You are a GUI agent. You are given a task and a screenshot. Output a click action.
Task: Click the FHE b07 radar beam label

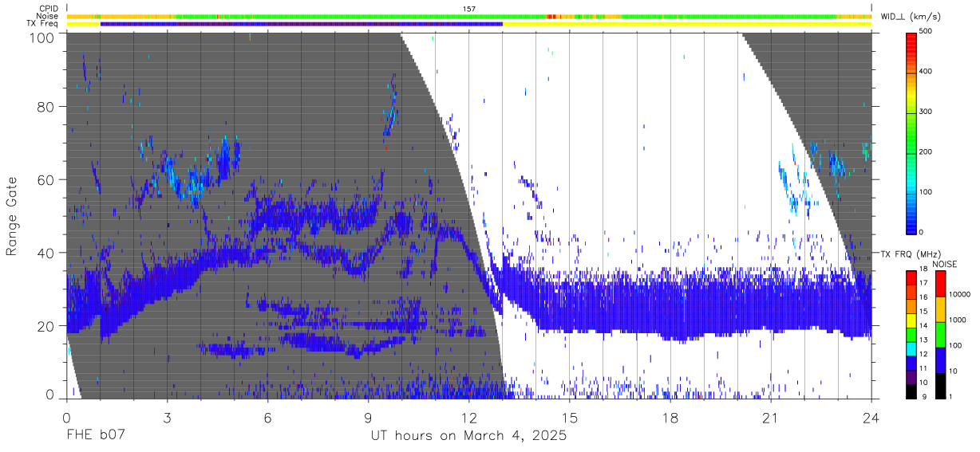click(94, 436)
